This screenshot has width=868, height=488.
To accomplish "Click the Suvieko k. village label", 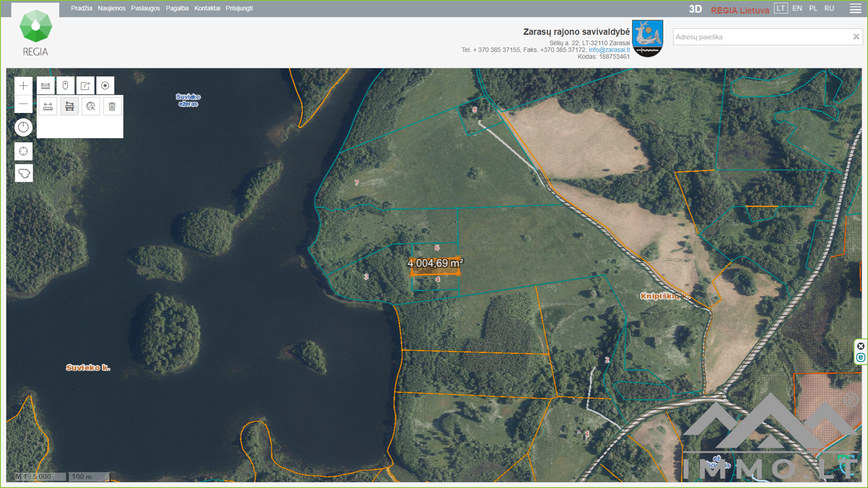I will tap(88, 367).
